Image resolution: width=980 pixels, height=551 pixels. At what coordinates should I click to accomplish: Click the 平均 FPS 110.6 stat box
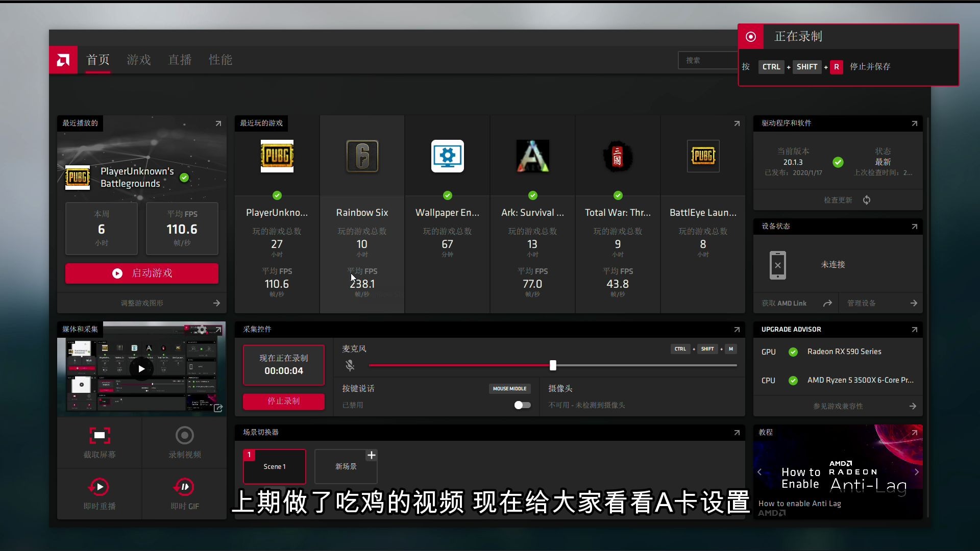click(x=182, y=229)
